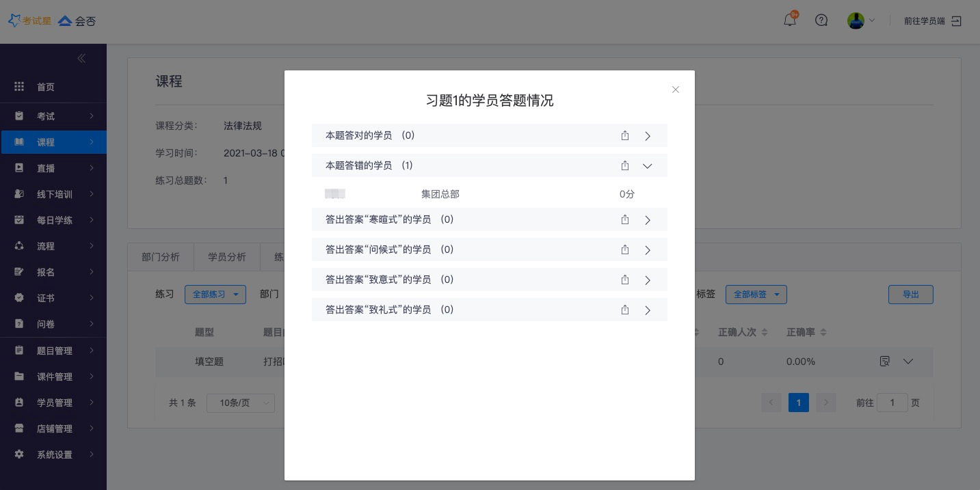Click the 考试 sidebar icon
The width and height of the screenshot is (980, 490).
[x=19, y=116]
